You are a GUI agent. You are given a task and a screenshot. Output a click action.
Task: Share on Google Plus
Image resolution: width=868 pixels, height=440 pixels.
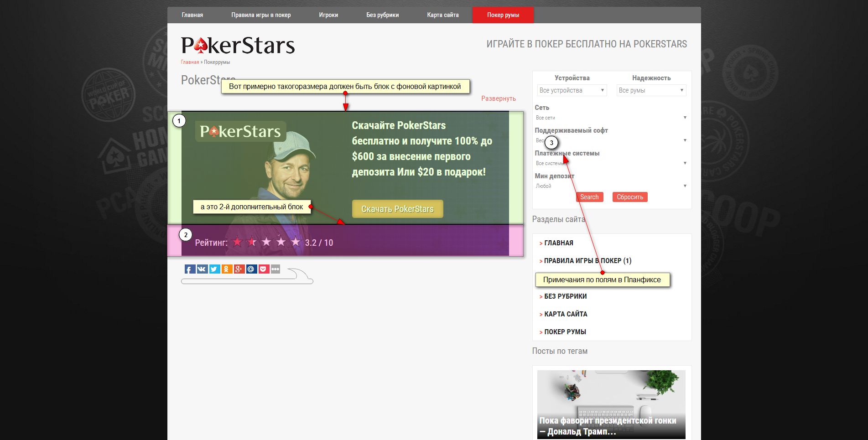point(239,269)
